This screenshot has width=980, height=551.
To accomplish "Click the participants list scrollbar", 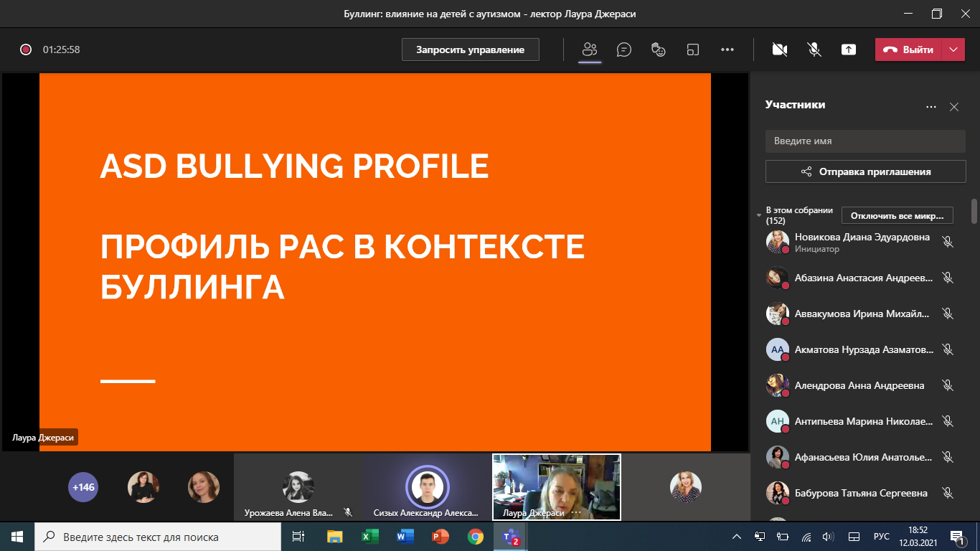I will (974, 211).
